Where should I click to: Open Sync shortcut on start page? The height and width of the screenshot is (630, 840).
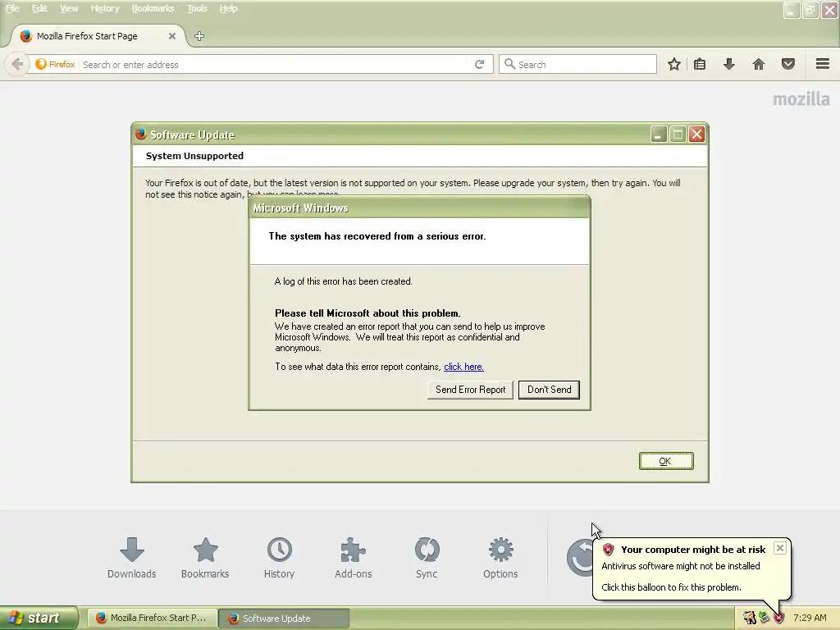tap(427, 558)
